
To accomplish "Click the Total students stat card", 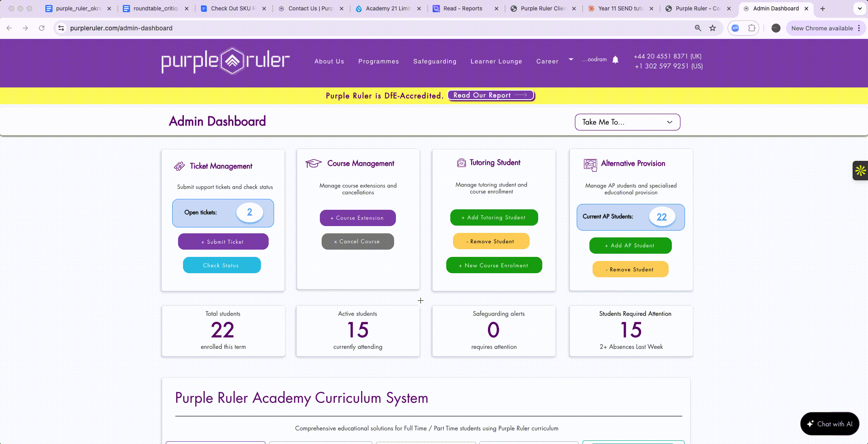I will 223,331.
